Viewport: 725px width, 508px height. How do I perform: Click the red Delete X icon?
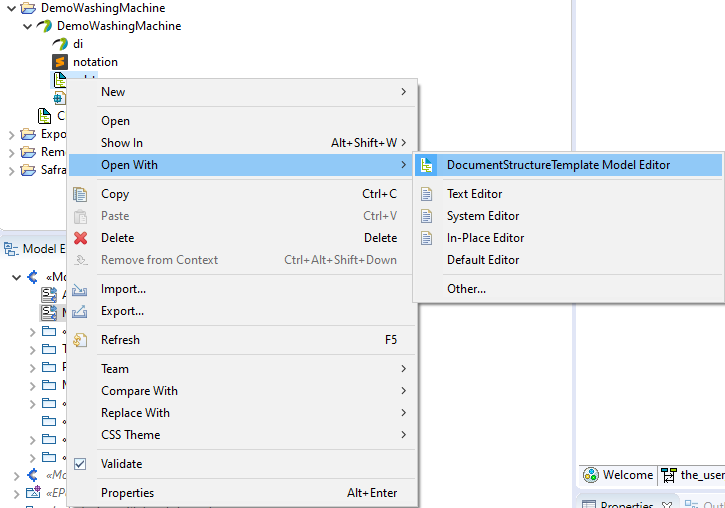coord(80,238)
